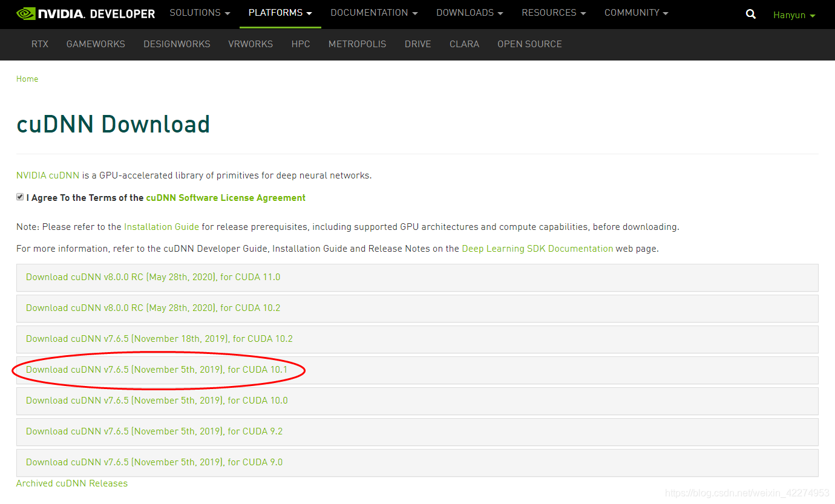Expand the Downloads menu

click(470, 13)
